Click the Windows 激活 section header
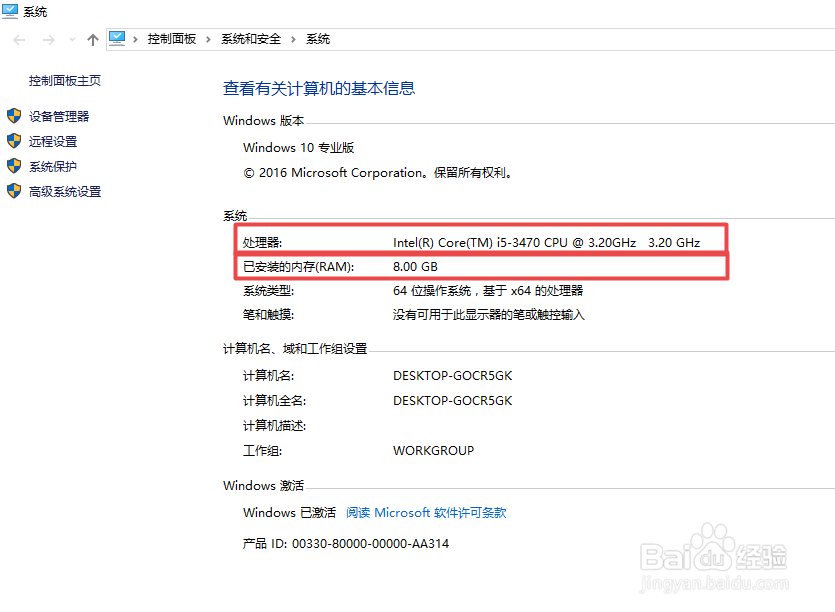 [264, 486]
